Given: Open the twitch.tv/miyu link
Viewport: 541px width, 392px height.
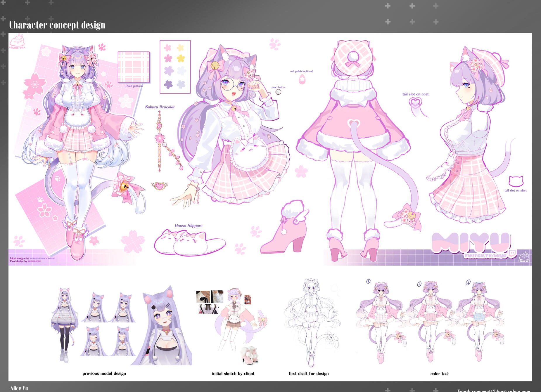Looking at the screenshot, I should 485,256.
